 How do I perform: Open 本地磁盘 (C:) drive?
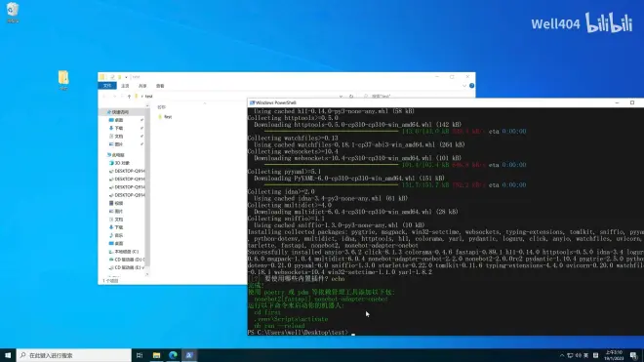pos(124,252)
